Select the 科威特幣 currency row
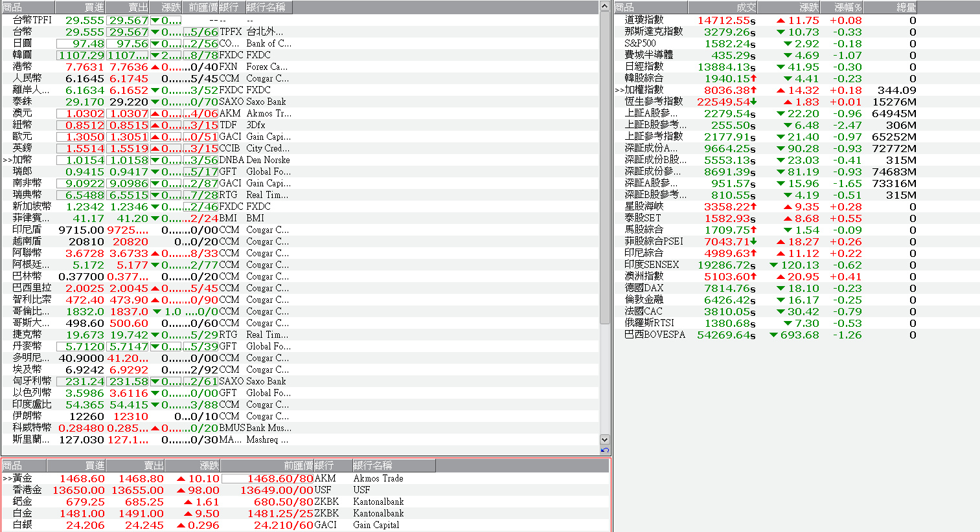The image size is (980, 532). 300,428
